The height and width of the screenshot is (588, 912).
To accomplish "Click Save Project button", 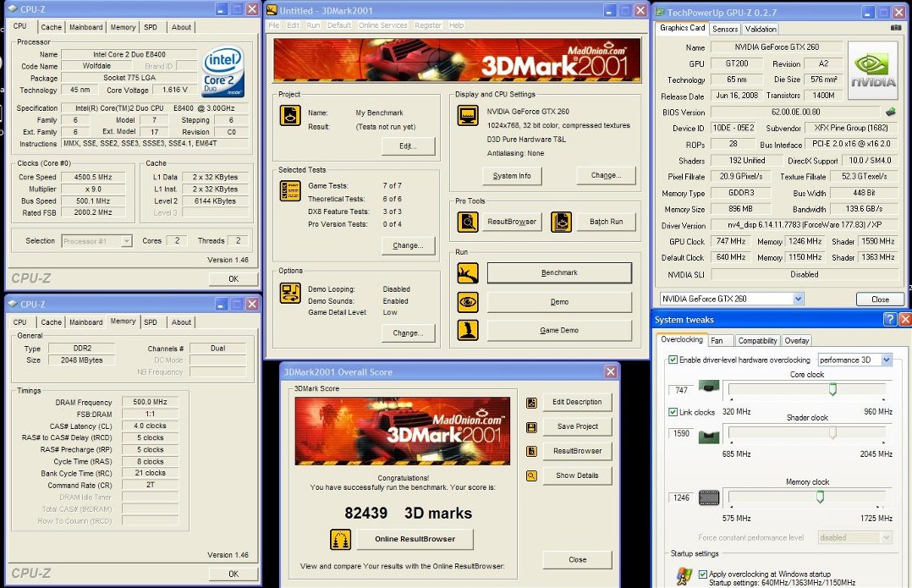I will click(577, 426).
